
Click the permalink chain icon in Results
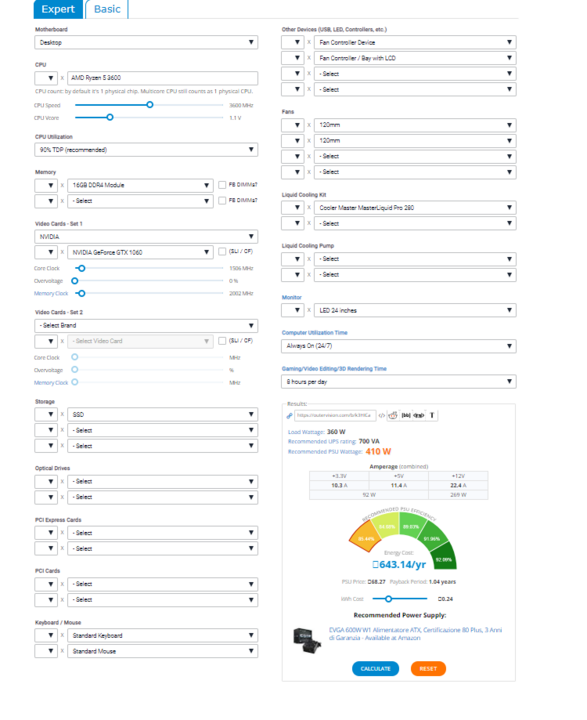(289, 416)
